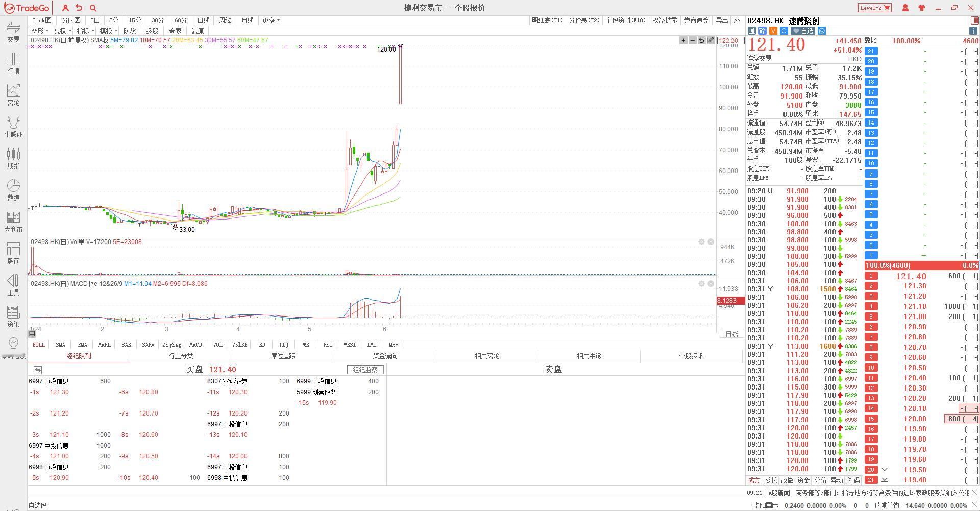
Task: Open the 复权 adjustment dropdown
Action: (62, 31)
